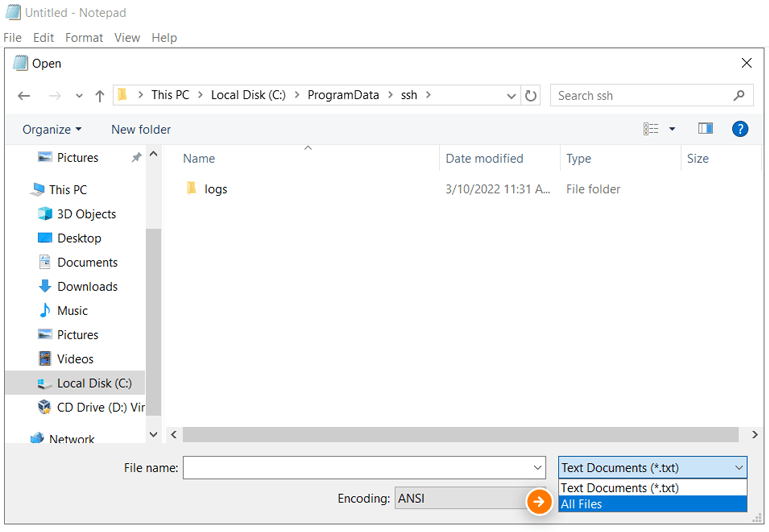Open Documents in navigation pane

87,262
